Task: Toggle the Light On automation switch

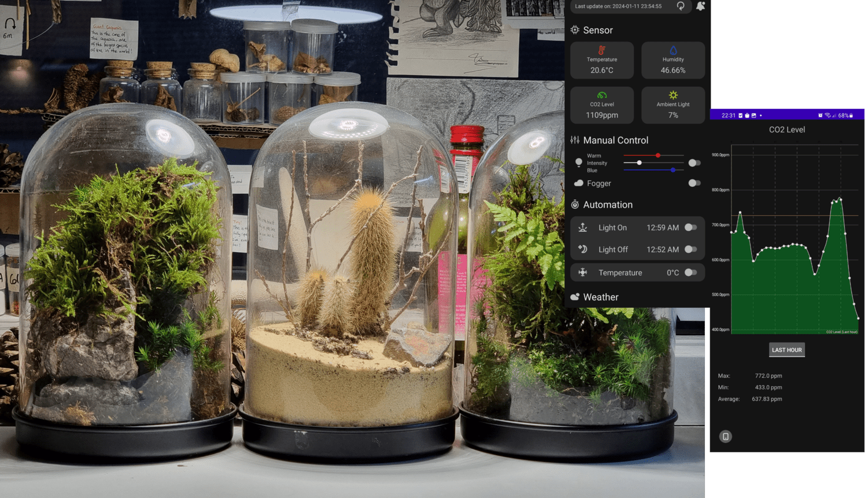Action: (x=690, y=228)
